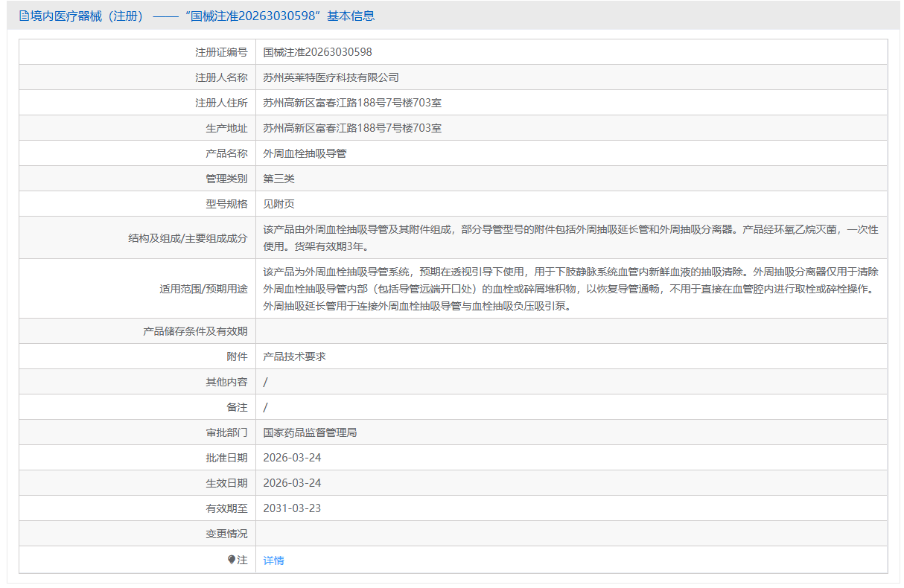Click the lightbulb icon beside 注
The height and width of the screenshot is (588, 904).
click(x=232, y=560)
